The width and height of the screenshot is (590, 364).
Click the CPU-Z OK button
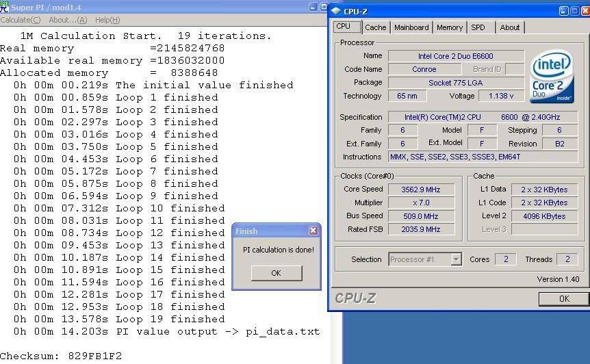[564, 299]
